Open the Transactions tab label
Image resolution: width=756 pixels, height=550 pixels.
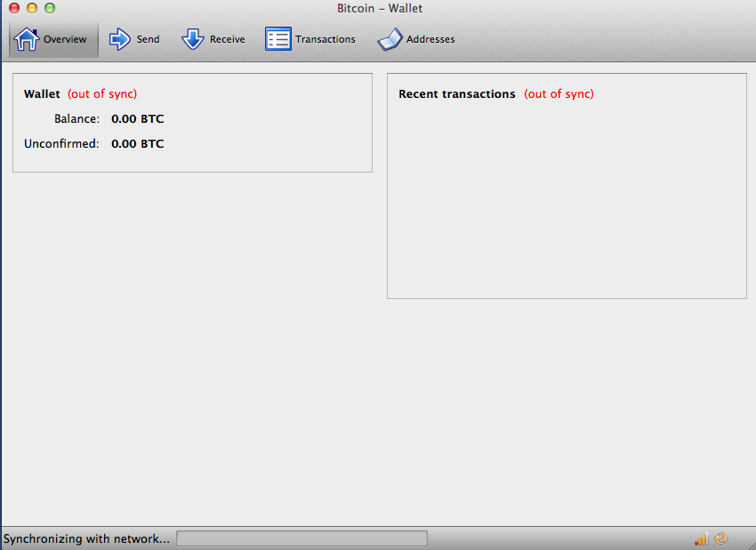326,39
